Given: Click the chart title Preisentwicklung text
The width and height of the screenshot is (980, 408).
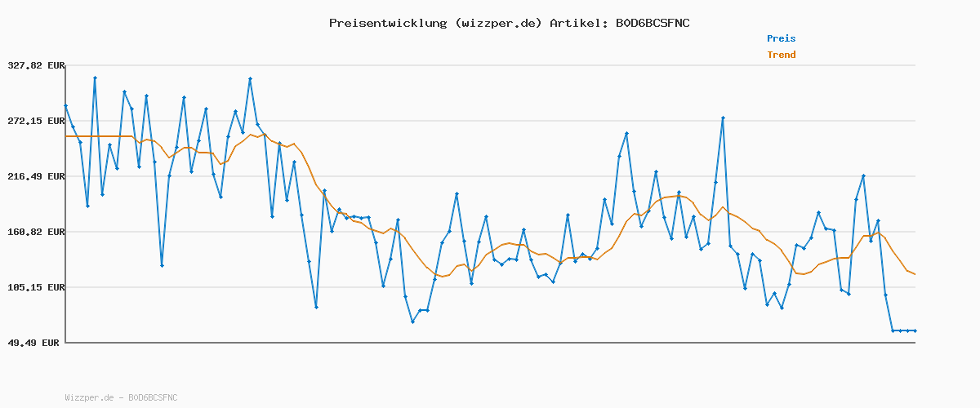Looking at the screenshot, I should 387,23.
